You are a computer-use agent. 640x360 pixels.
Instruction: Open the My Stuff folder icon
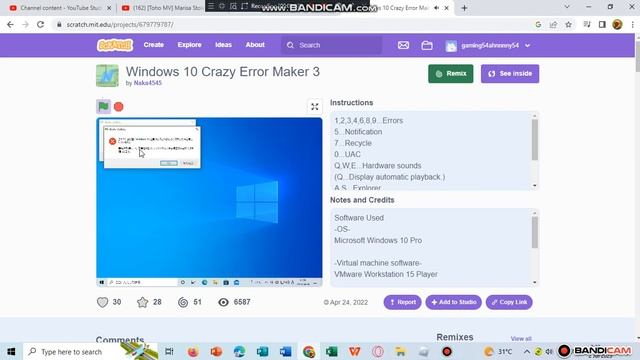point(427,45)
